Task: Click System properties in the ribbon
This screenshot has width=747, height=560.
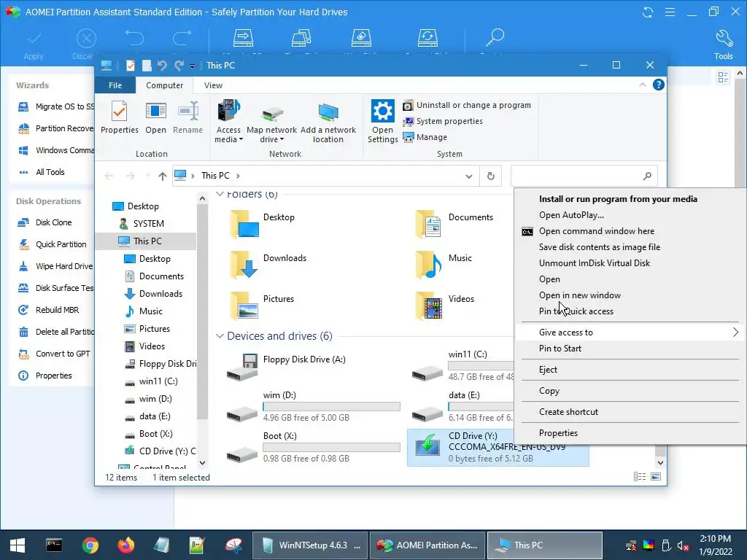Action: click(x=443, y=122)
